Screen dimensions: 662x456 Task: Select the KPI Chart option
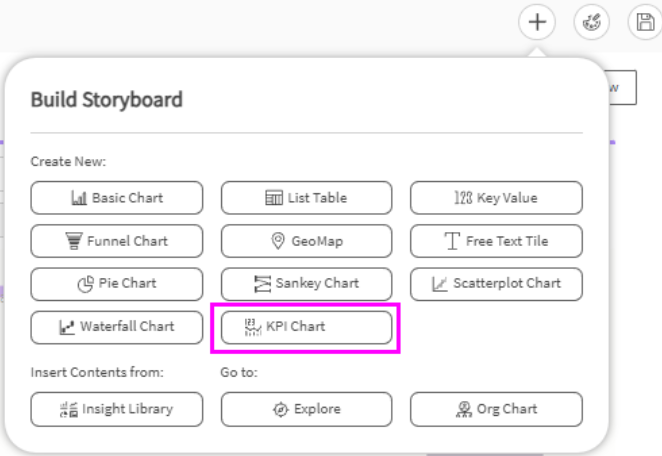pyautogui.click(x=306, y=326)
